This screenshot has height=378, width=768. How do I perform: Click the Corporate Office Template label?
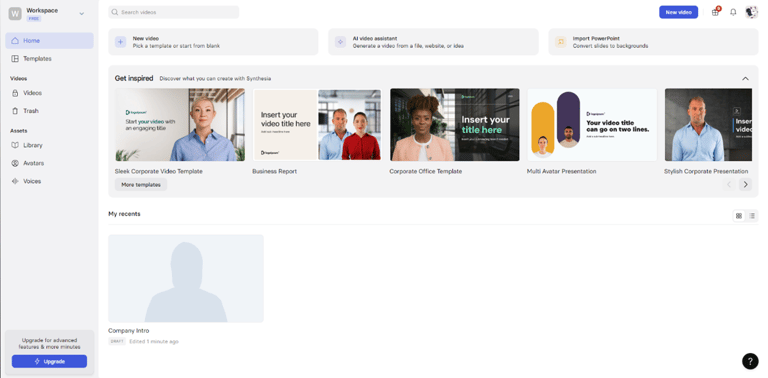tap(426, 171)
